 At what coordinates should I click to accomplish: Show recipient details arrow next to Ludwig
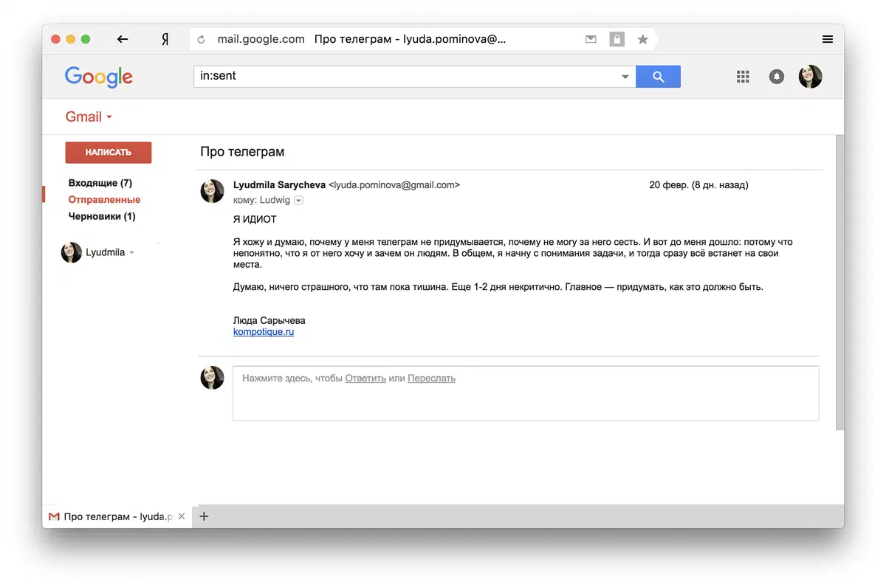[298, 201]
